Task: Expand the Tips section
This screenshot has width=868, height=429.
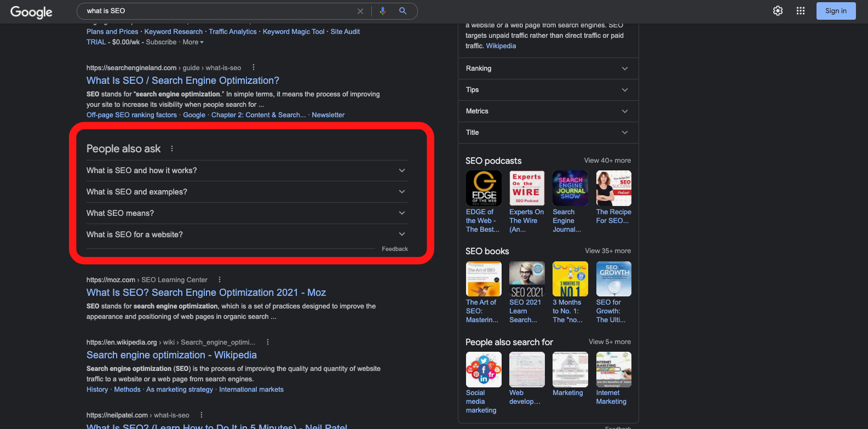Action: [x=548, y=90]
